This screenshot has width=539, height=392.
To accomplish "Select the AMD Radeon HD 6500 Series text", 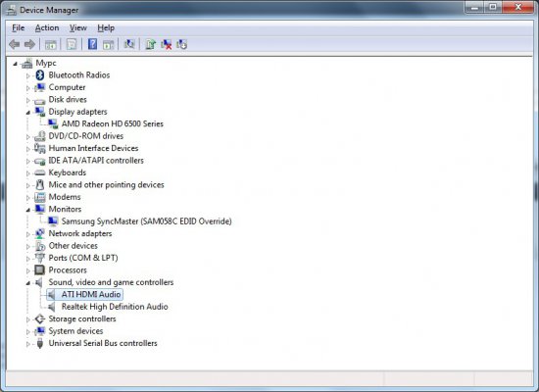I will [x=113, y=123].
